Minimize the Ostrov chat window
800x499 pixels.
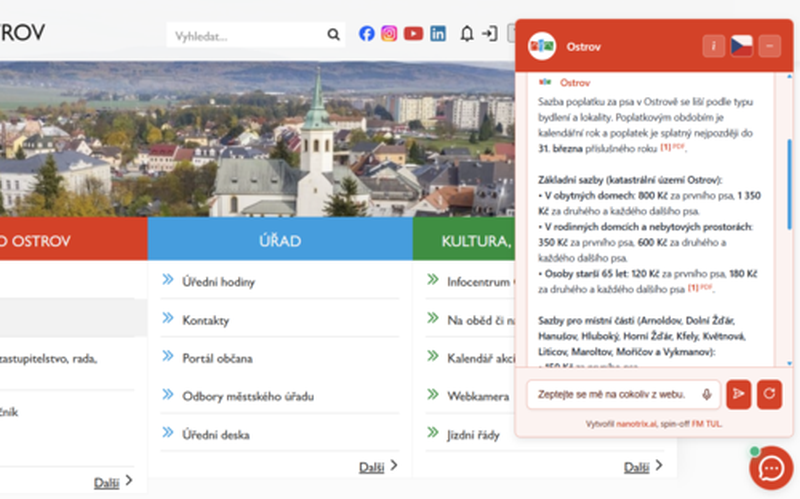768,46
